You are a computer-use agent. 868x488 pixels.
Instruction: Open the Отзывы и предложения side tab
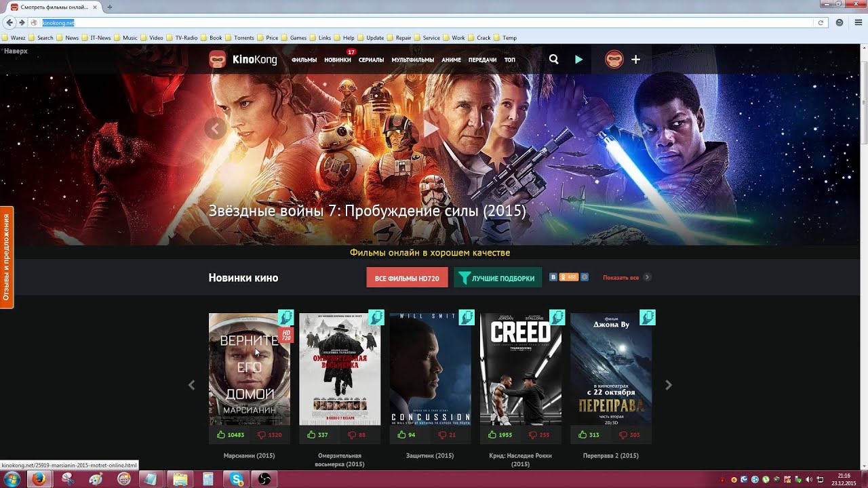click(6, 257)
